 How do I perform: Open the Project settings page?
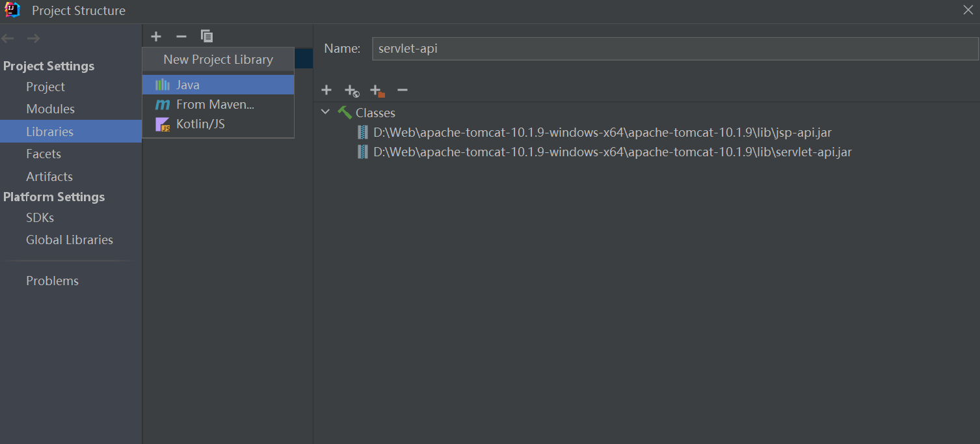[46, 87]
